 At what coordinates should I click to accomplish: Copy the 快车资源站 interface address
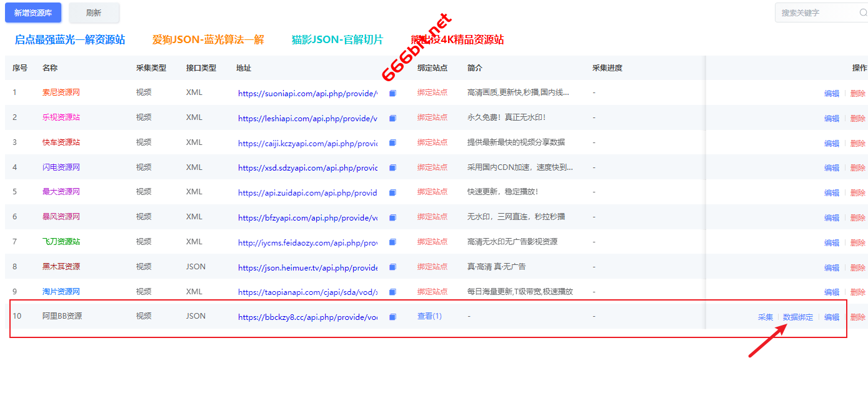point(392,142)
